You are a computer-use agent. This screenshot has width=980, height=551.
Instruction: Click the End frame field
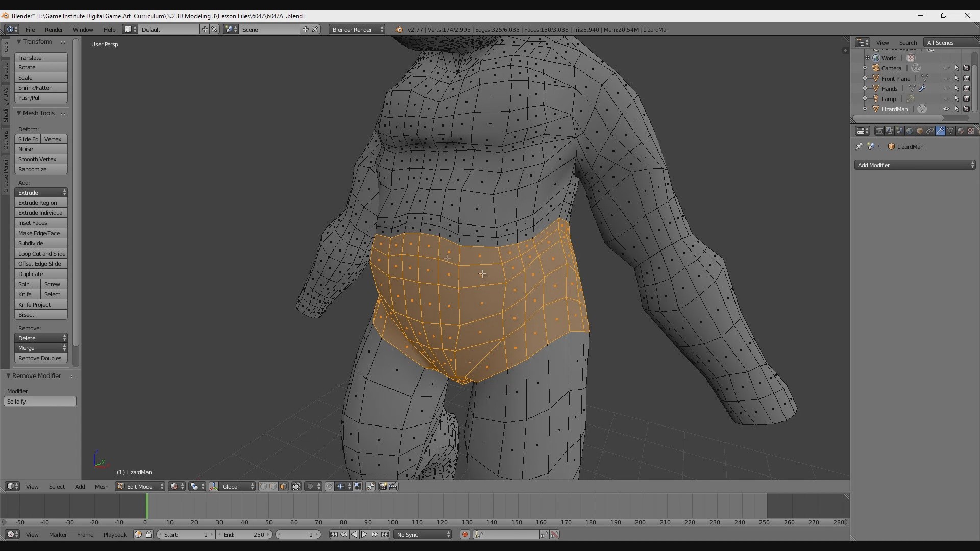point(244,534)
